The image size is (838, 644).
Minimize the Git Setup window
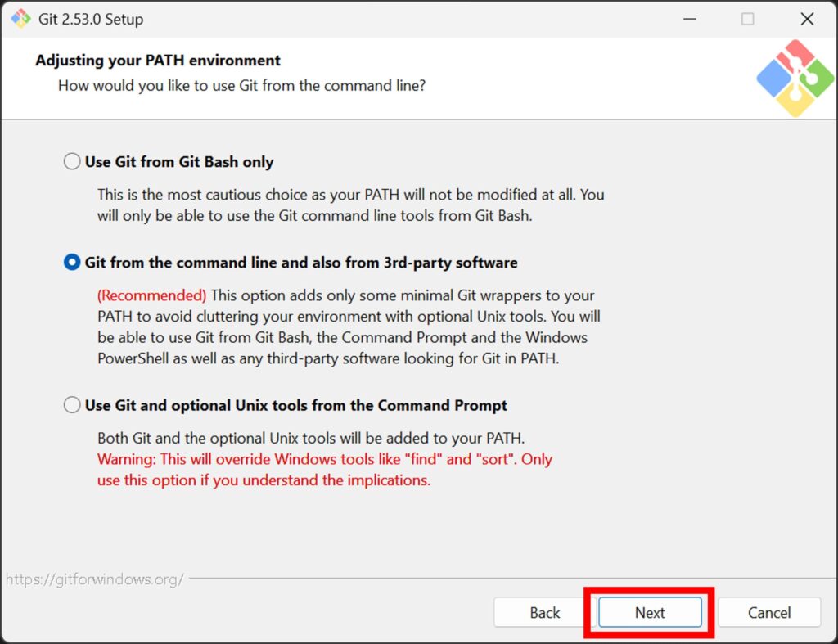click(687, 19)
